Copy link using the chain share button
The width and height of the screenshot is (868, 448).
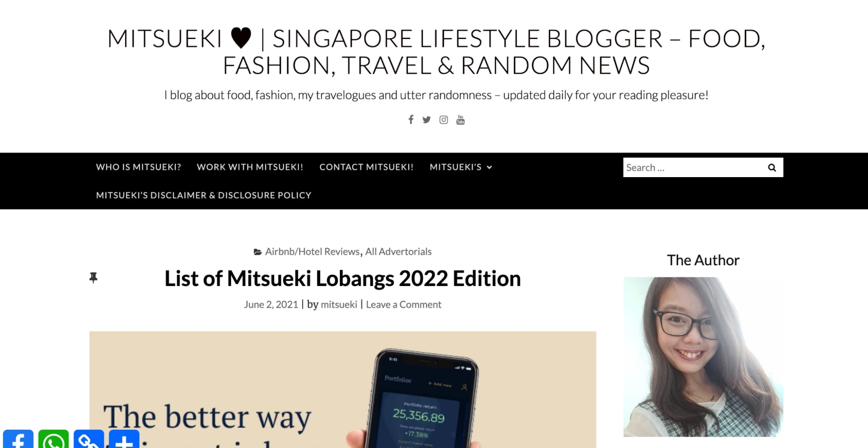point(89,439)
